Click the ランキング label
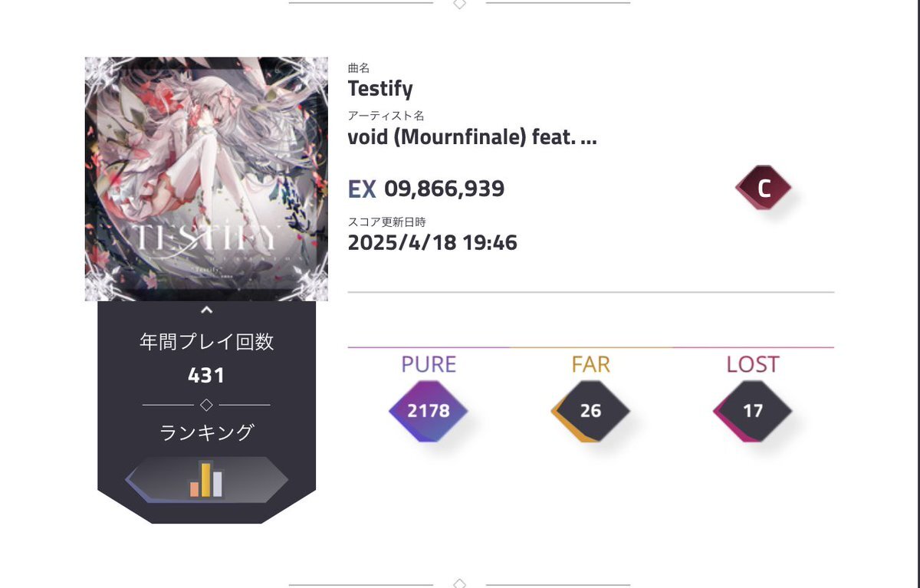Viewport: 920px width, 588px height. (x=206, y=432)
